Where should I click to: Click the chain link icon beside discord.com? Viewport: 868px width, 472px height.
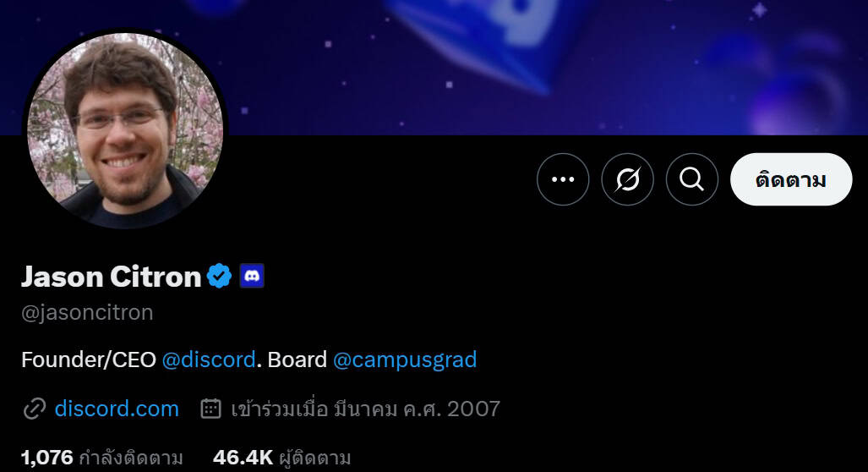35,409
